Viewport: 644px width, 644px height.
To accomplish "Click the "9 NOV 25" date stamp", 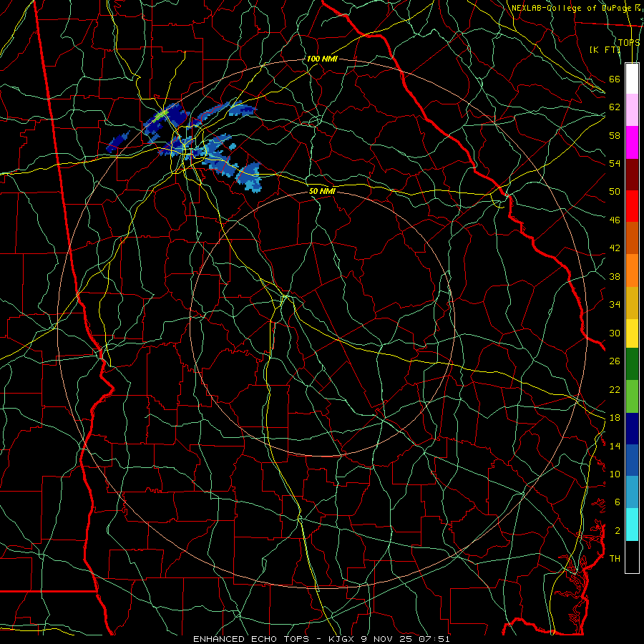I will (x=387, y=639).
